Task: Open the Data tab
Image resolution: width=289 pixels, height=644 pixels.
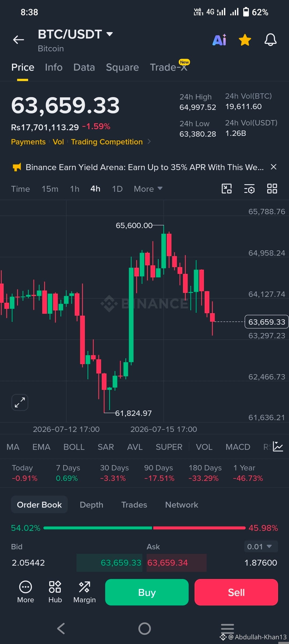Action: tap(84, 67)
